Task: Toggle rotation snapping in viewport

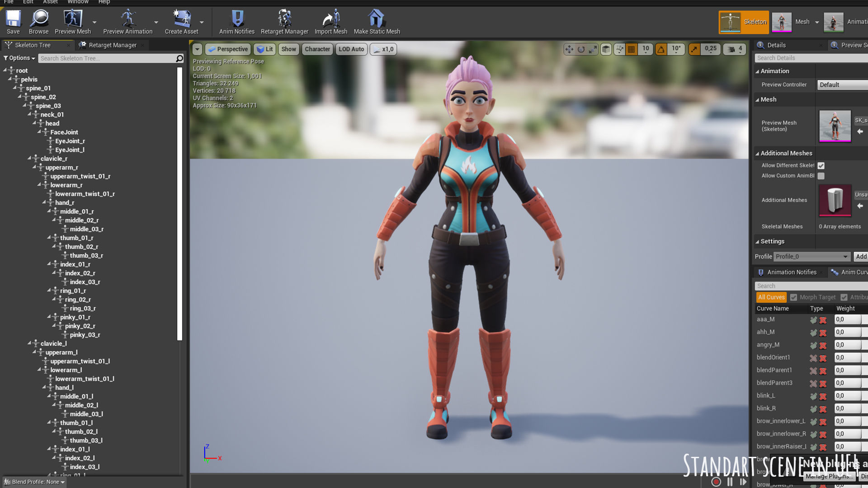Action: click(x=661, y=49)
